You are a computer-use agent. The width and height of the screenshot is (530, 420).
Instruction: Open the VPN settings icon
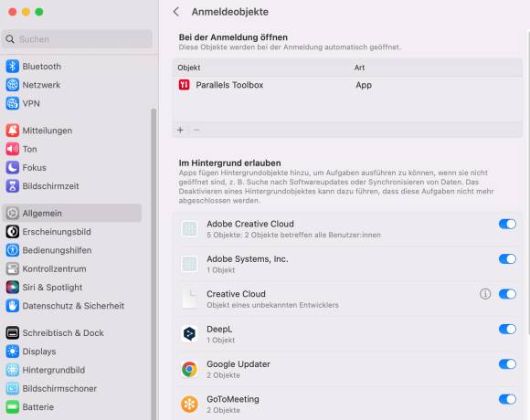point(13,103)
